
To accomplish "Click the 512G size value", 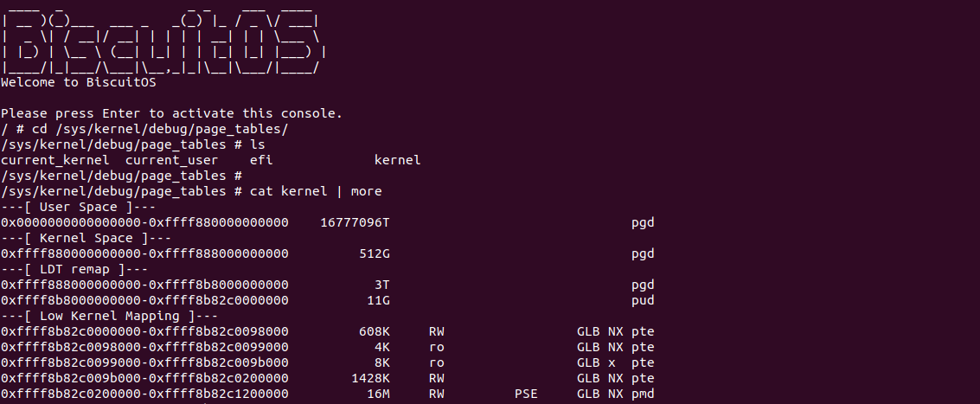I will pos(375,253).
